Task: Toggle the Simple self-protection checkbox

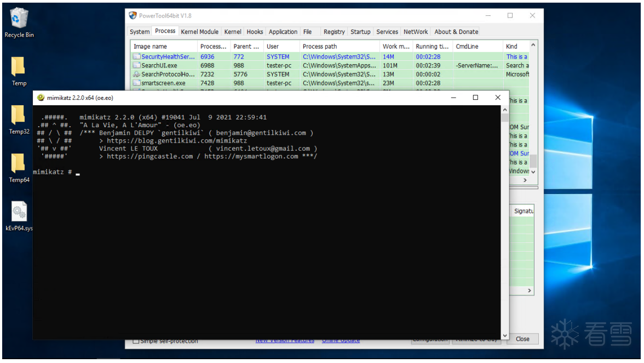Action: pyautogui.click(x=136, y=341)
